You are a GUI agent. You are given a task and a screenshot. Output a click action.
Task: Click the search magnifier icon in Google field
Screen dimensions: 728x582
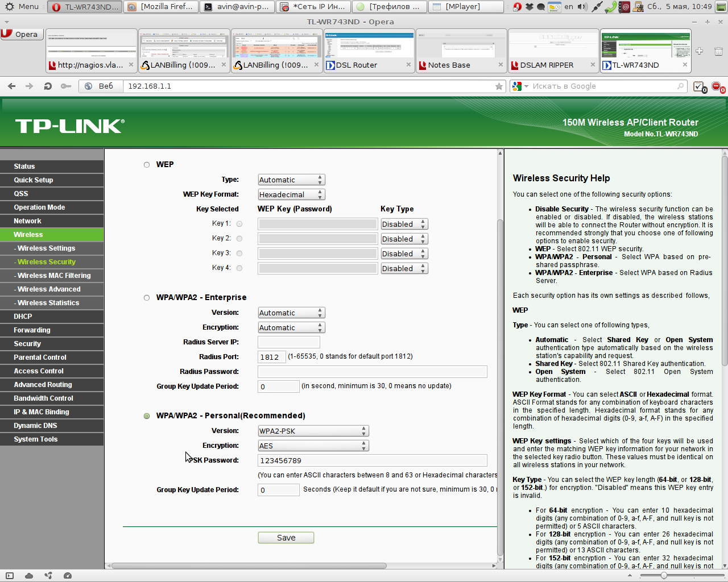681,86
